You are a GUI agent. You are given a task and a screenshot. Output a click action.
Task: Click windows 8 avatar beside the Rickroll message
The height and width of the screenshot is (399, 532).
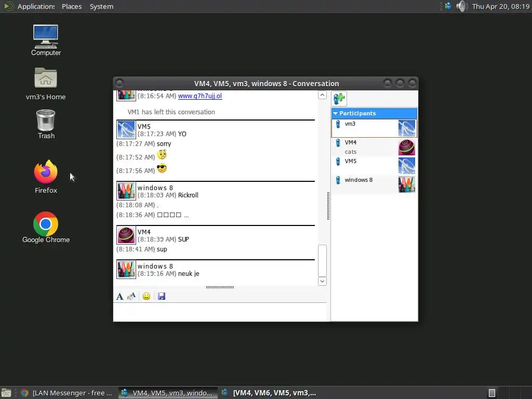pyautogui.click(x=126, y=191)
